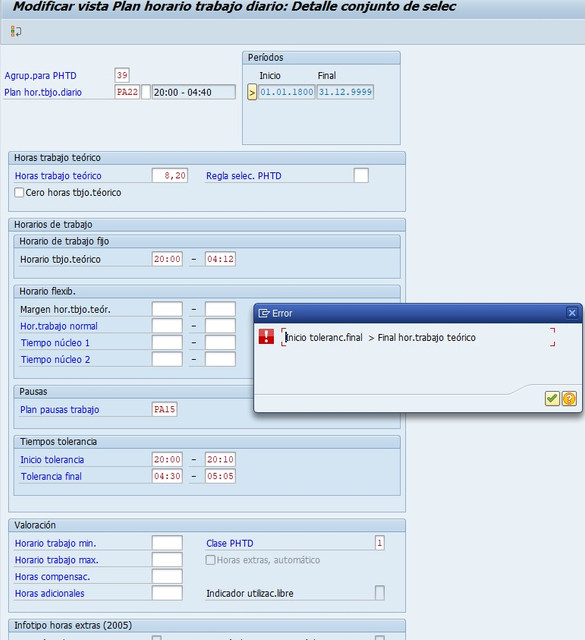This screenshot has height=640, width=585.
Task: Edit Inicio tolerancia end time 20:10
Action: (220, 459)
